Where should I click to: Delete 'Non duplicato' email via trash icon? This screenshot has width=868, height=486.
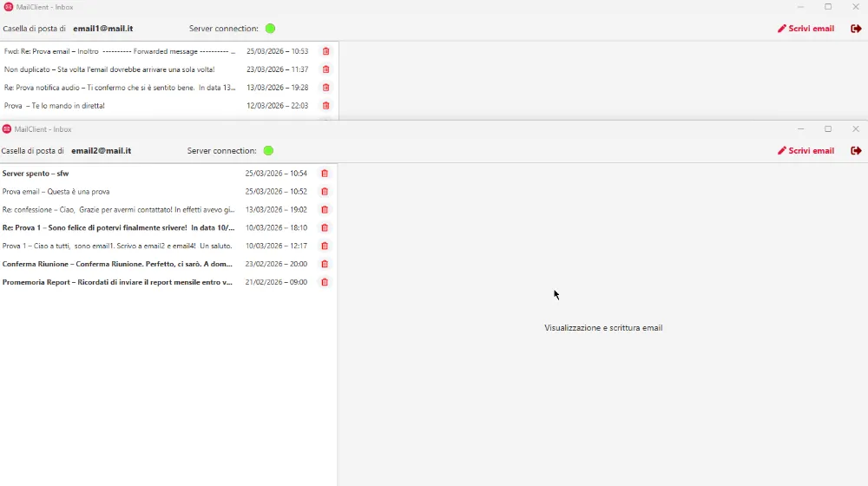[326, 69]
